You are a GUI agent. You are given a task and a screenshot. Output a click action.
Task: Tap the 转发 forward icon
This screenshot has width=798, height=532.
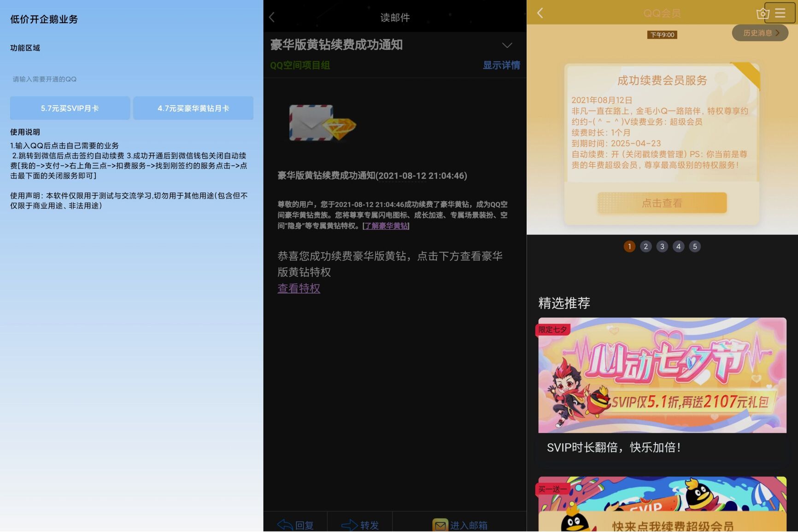(x=349, y=525)
